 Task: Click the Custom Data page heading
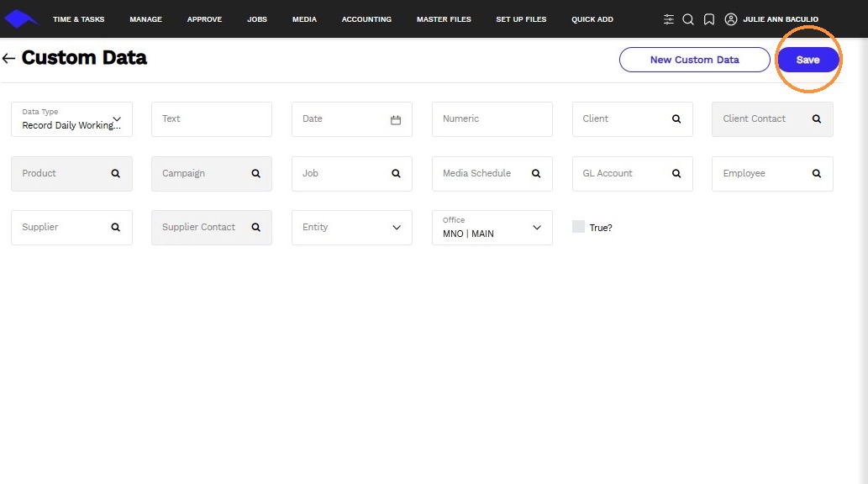click(x=84, y=58)
